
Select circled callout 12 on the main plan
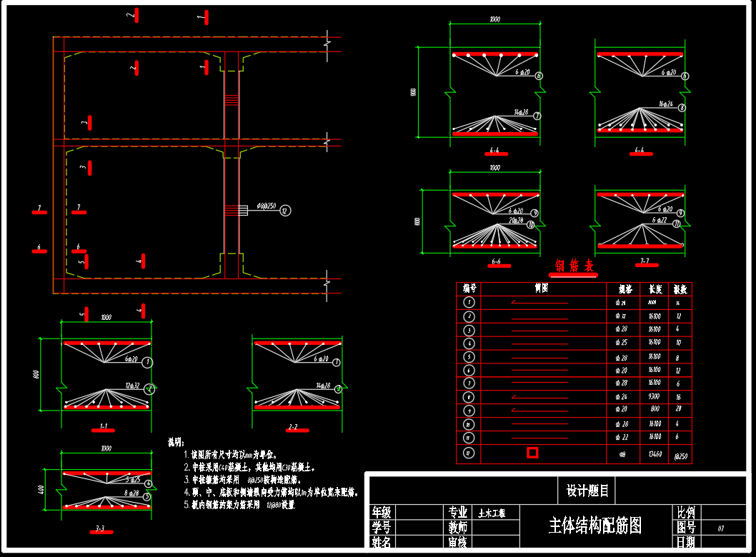285,210
